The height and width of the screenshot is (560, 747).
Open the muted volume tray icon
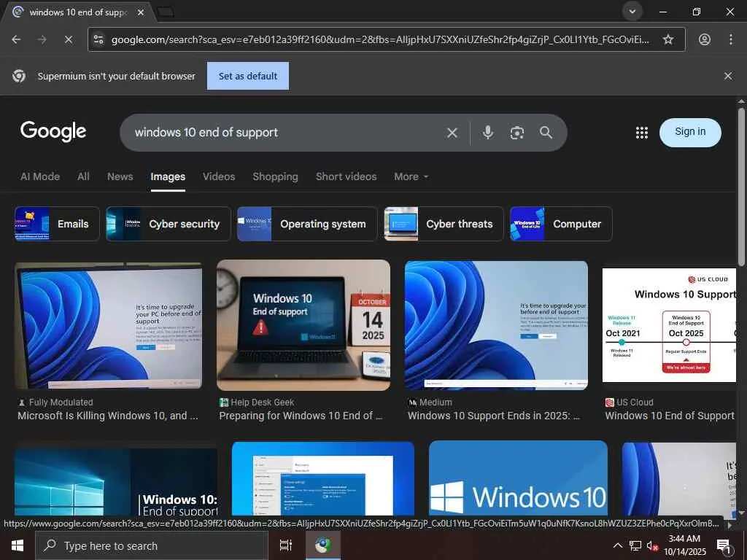coord(652,545)
